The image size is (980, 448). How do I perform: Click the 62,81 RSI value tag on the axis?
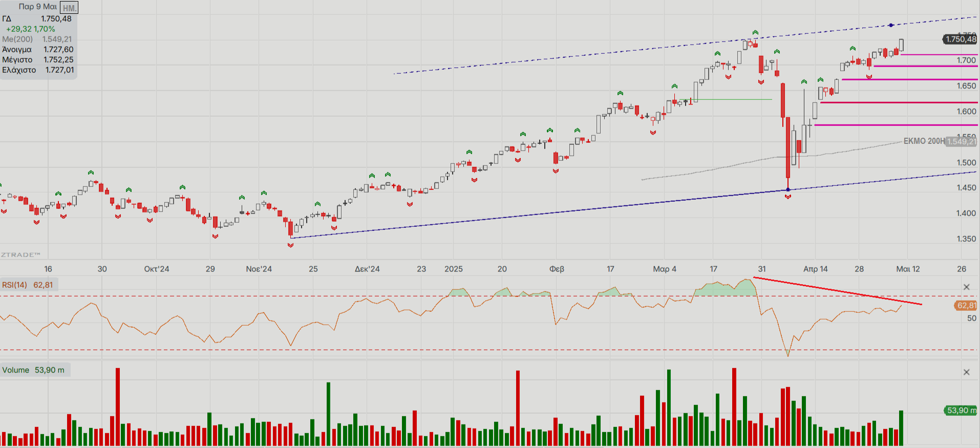[966, 305]
